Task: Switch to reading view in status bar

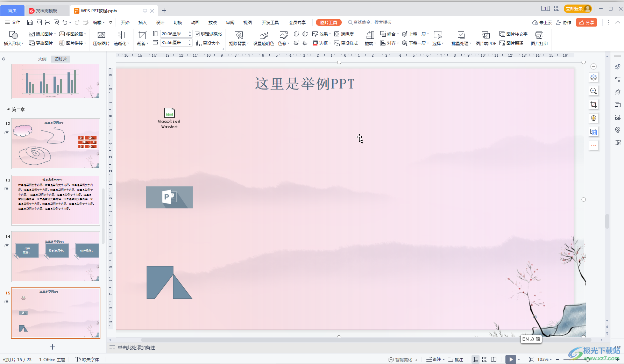Action: pyautogui.click(x=494, y=359)
